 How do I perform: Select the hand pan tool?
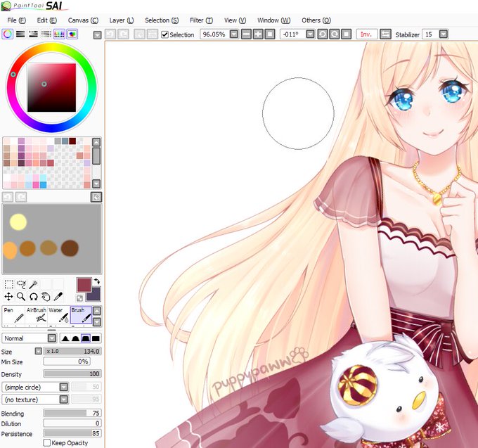tap(46, 296)
